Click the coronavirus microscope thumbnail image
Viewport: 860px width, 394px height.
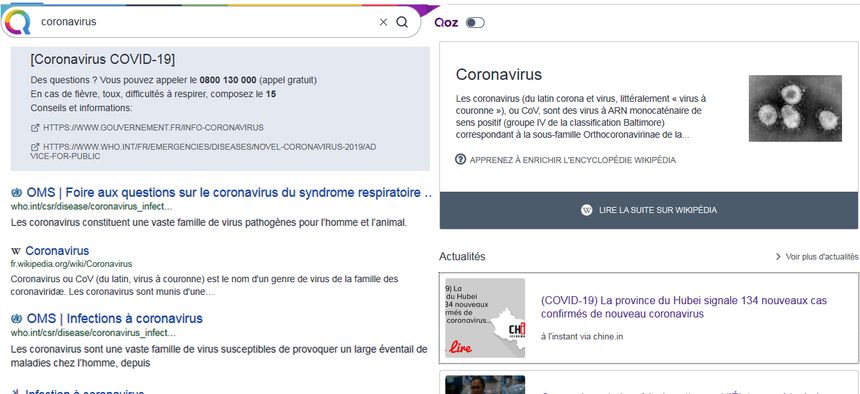coord(795,109)
